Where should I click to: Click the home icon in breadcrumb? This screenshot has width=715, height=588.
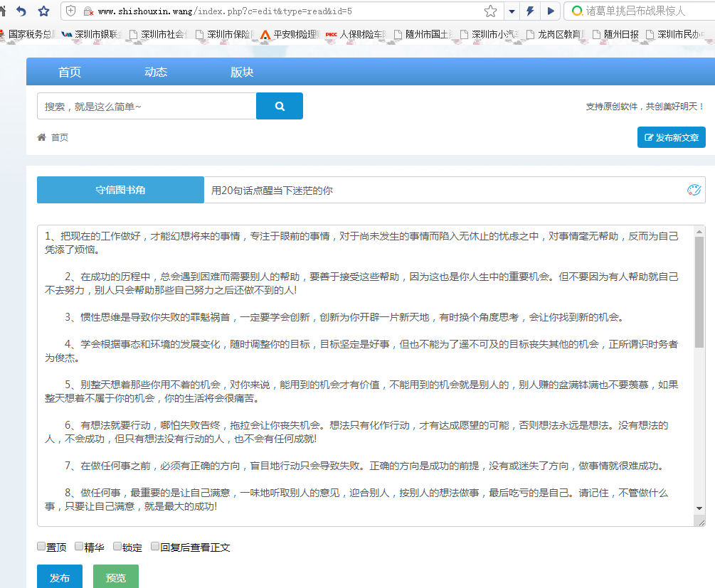(41, 137)
